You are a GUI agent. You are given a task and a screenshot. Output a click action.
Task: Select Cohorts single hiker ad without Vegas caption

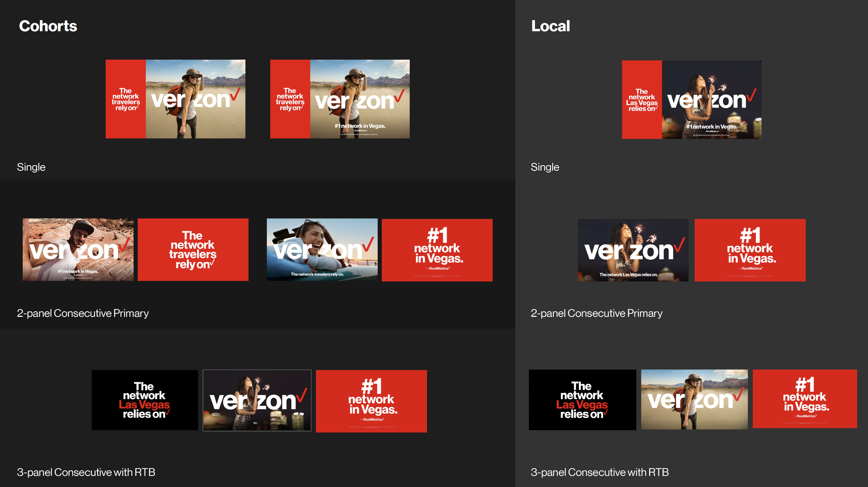click(175, 99)
